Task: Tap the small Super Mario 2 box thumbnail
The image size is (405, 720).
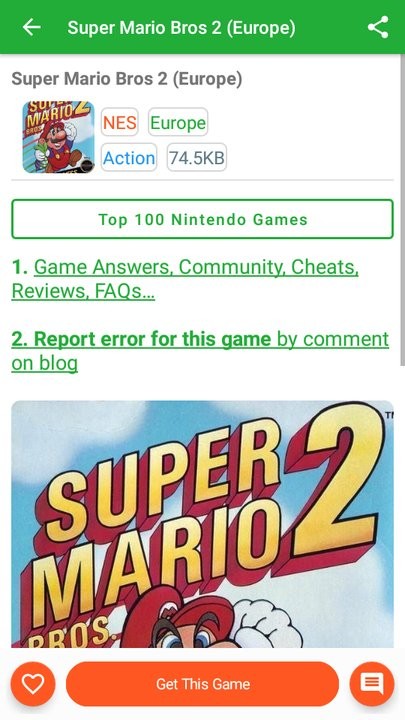Action: (x=58, y=137)
